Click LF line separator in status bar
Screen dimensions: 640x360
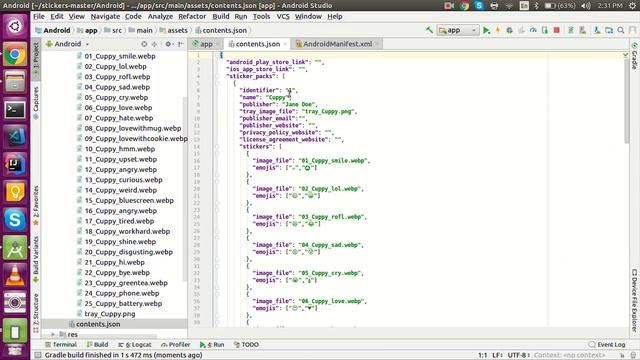pos(497,355)
